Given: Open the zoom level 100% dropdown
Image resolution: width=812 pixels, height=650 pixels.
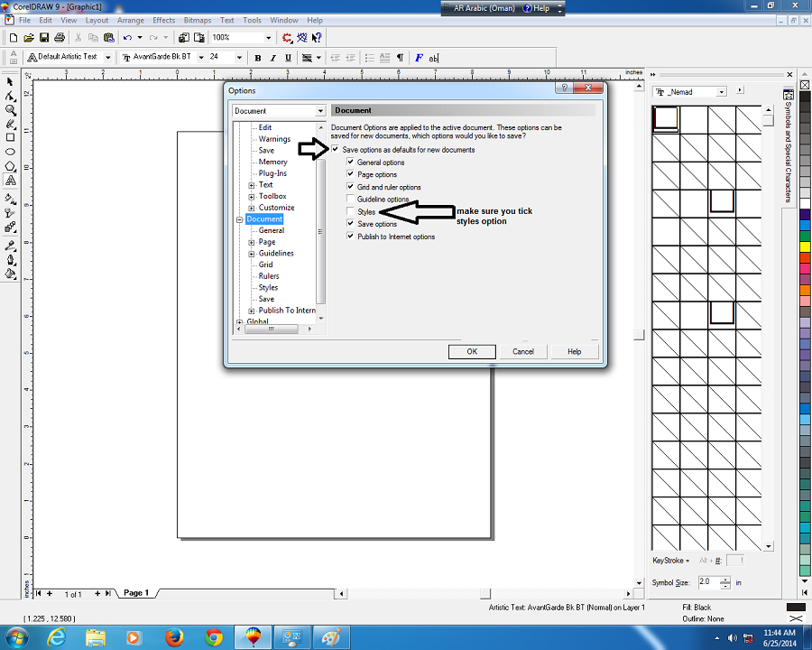Looking at the screenshot, I should pos(268,37).
